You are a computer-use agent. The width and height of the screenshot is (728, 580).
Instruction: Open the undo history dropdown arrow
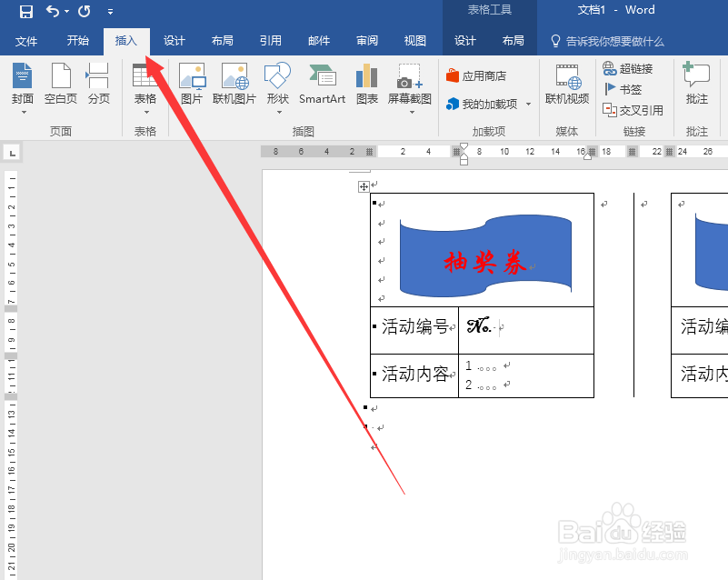pyautogui.click(x=67, y=11)
